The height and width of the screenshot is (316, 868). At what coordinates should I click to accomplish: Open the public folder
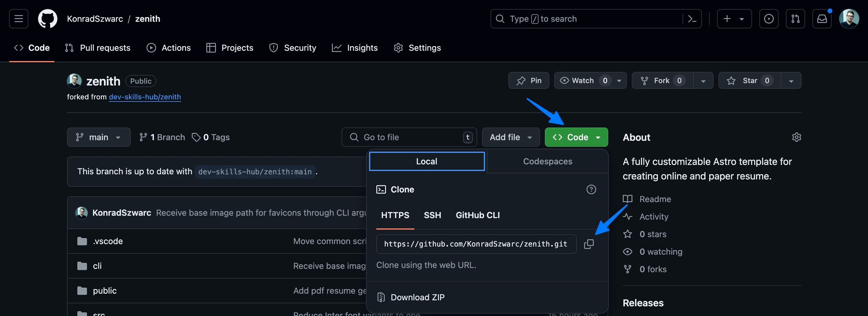[x=105, y=291]
